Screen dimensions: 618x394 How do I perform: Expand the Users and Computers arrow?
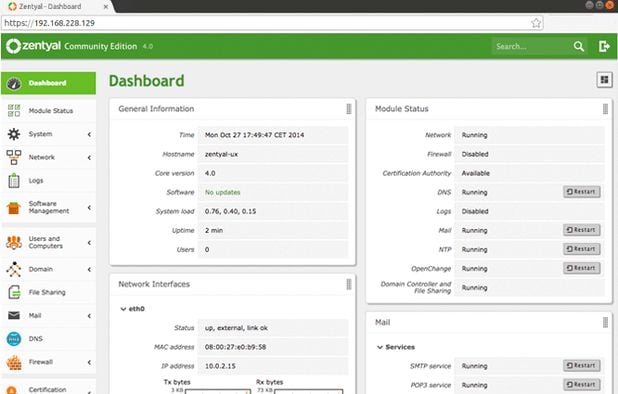[89, 243]
